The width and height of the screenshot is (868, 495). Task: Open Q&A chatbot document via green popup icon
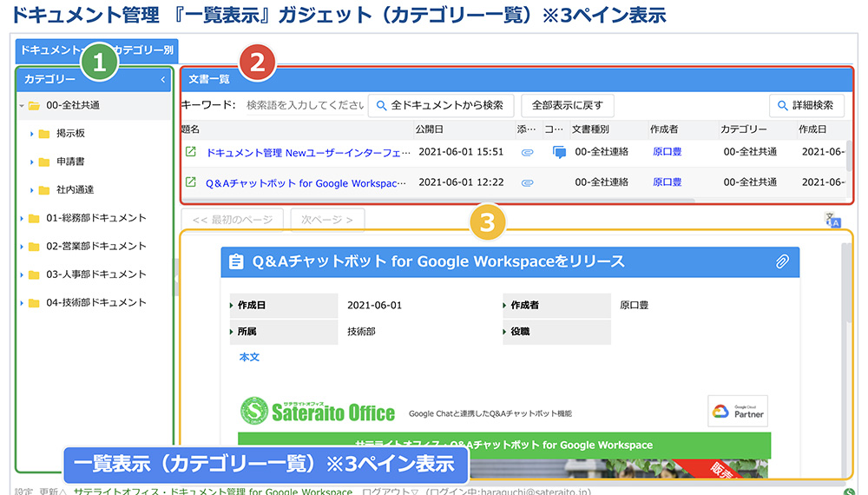(191, 182)
